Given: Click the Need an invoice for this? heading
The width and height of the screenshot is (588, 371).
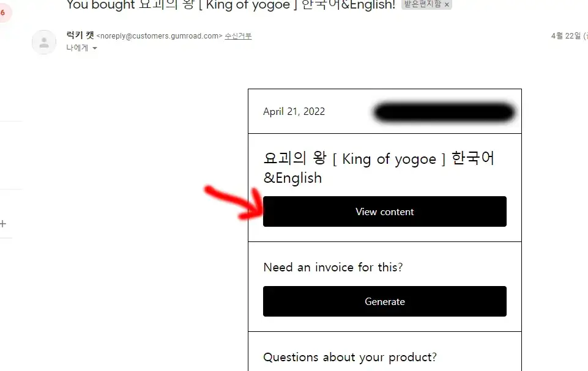Looking at the screenshot, I should coord(333,267).
